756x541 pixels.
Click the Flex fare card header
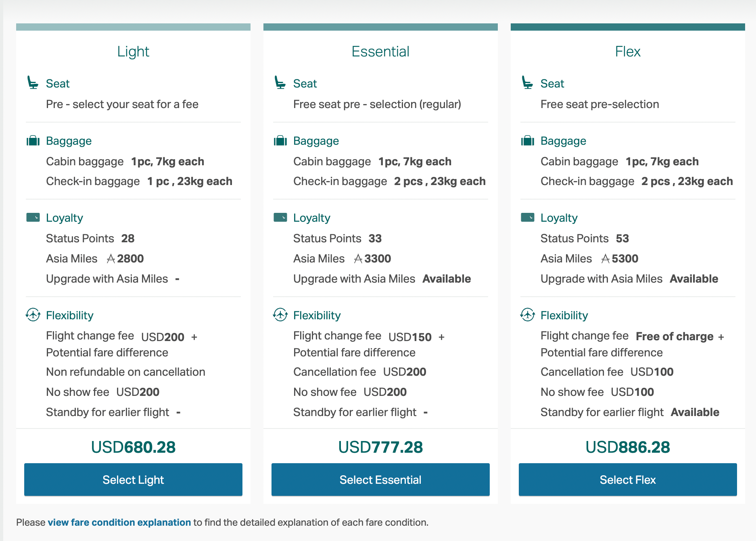click(x=627, y=51)
